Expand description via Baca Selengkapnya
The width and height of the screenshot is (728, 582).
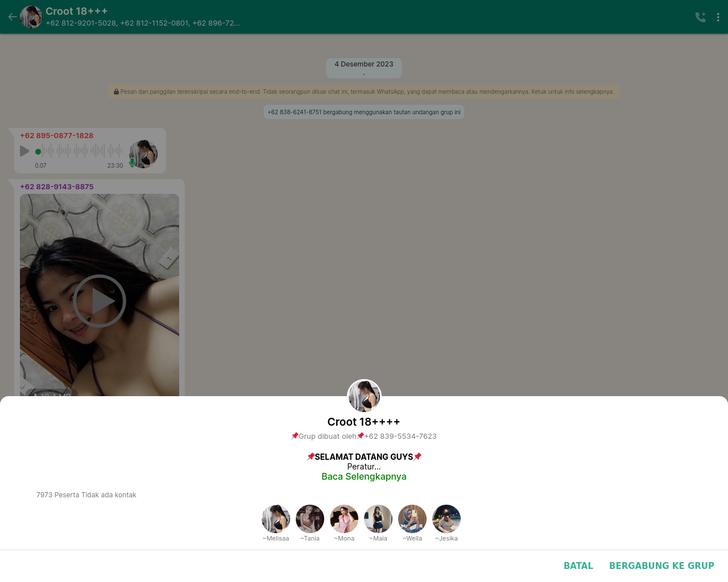coord(364,476)
